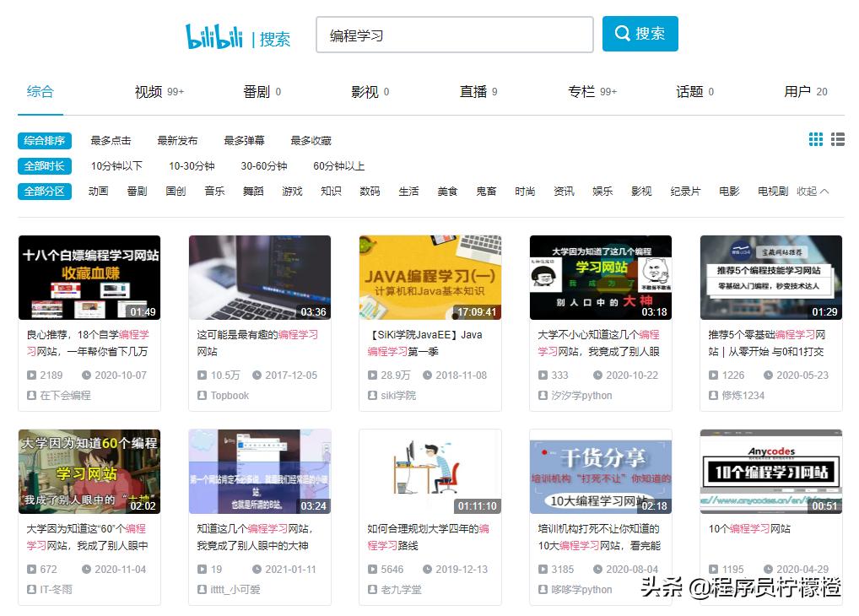Click the 搜索 search button
The height and width of the screenshot is (616, 859).
coord(640,34)
